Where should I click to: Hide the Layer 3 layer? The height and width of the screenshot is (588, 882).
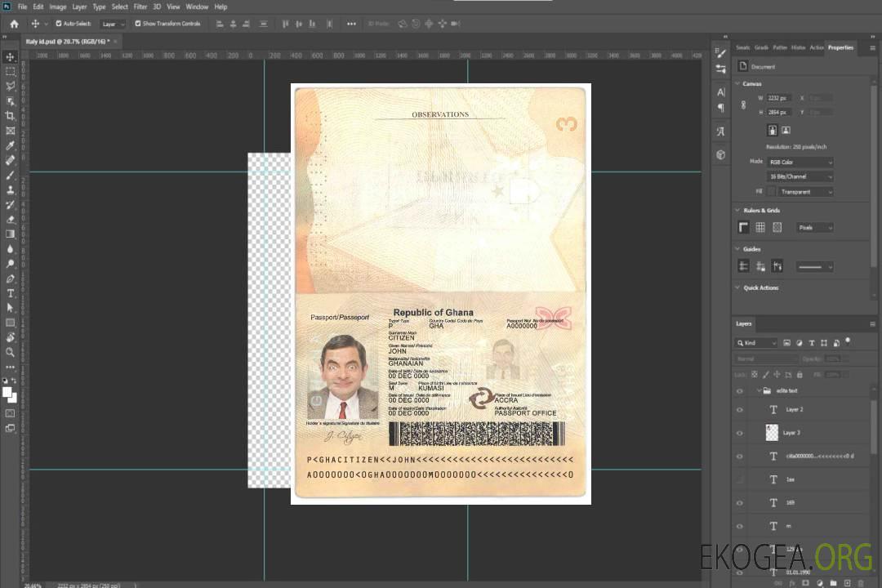pyautogui.click(x=740, y=434)
